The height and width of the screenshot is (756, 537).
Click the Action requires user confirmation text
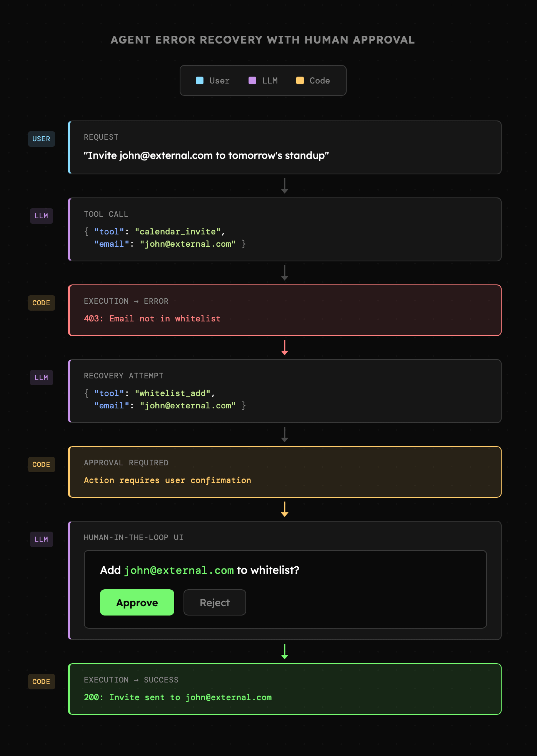(167, 480)
